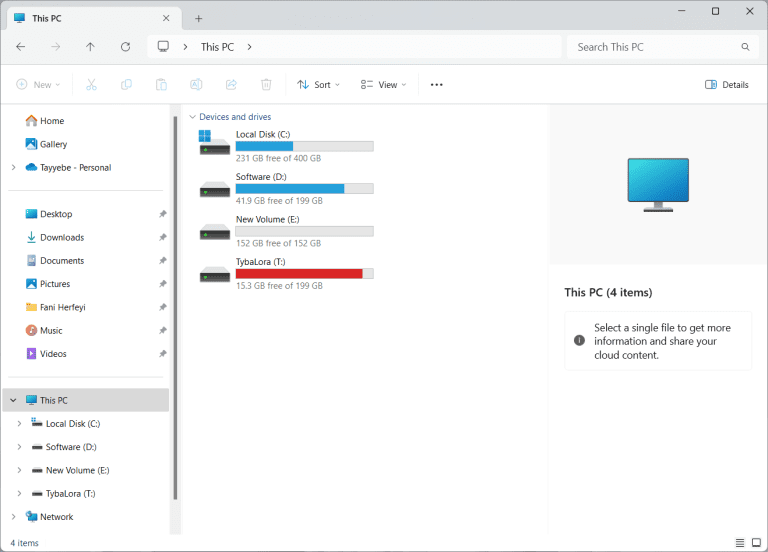Select the This PC tab
This screenshot has width=768, height=552.
click(x=96, y=18)
